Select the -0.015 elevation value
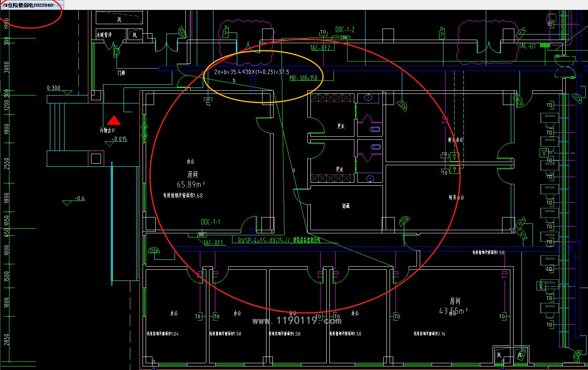 tap(119, 139)
